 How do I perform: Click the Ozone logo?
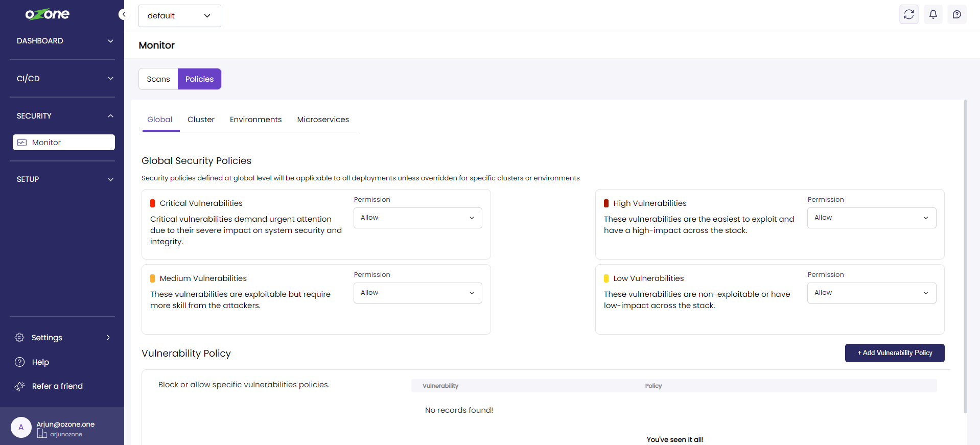48,14
